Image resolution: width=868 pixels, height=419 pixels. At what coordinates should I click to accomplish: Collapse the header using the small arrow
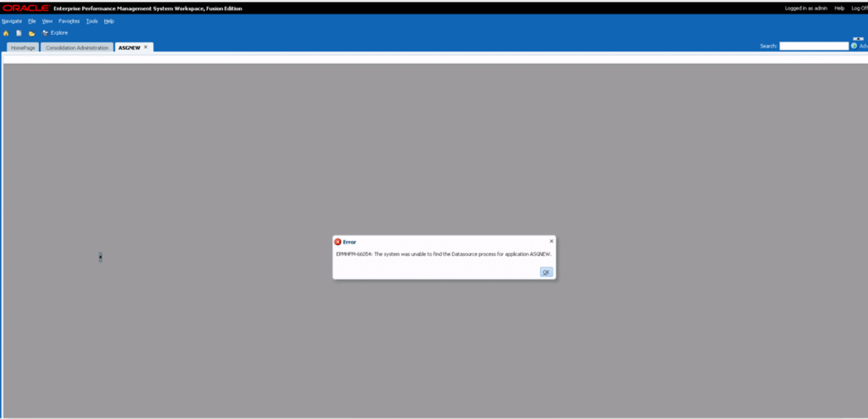pos(858,38)
